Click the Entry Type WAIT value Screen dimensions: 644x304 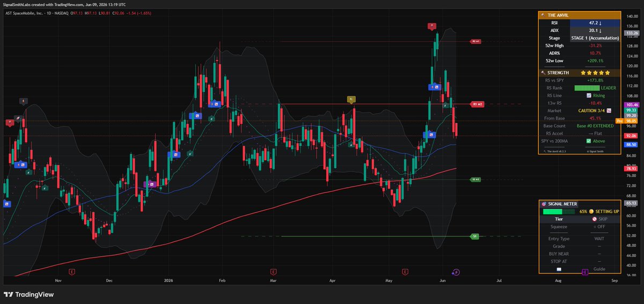(x=598, y=239)
